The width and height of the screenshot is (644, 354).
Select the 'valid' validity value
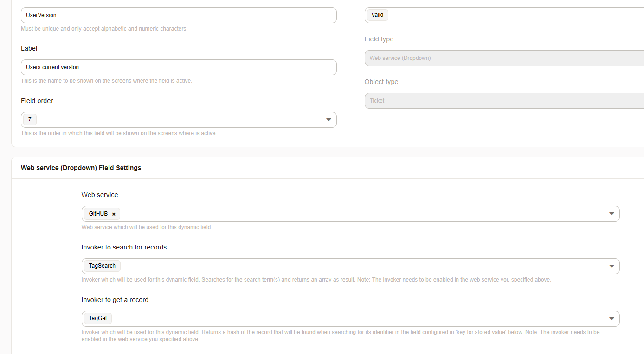pyautogui.click(x=378, y=15)
